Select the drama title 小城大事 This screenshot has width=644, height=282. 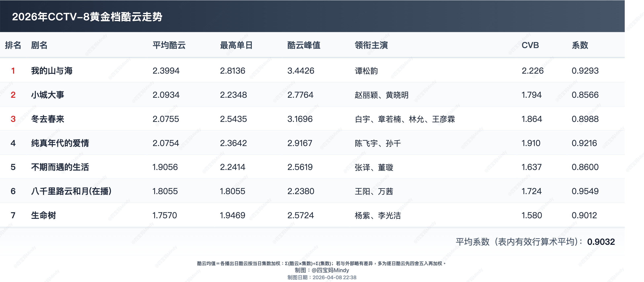47,95
